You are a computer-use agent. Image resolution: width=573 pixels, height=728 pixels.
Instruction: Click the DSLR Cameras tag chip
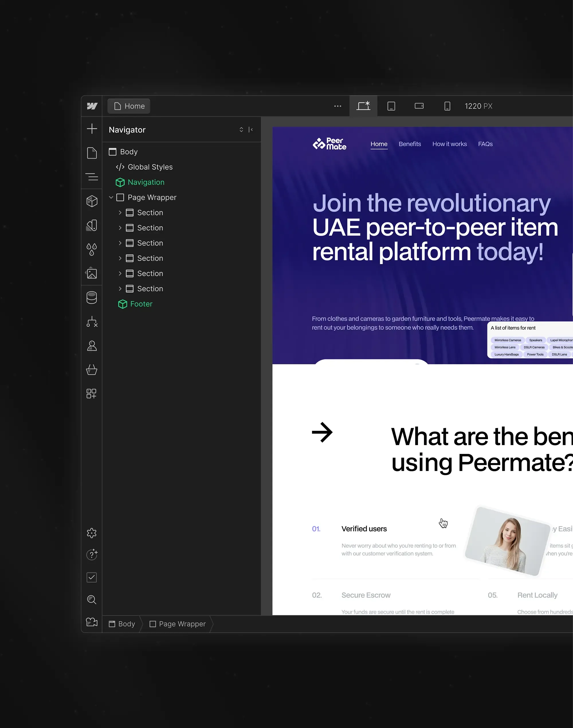point(534,347)
